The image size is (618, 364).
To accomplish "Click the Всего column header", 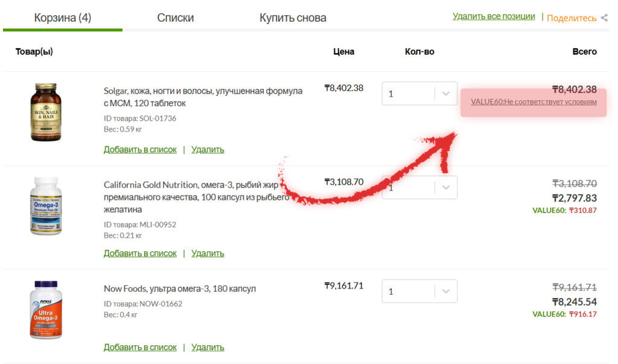I will 584,52.
